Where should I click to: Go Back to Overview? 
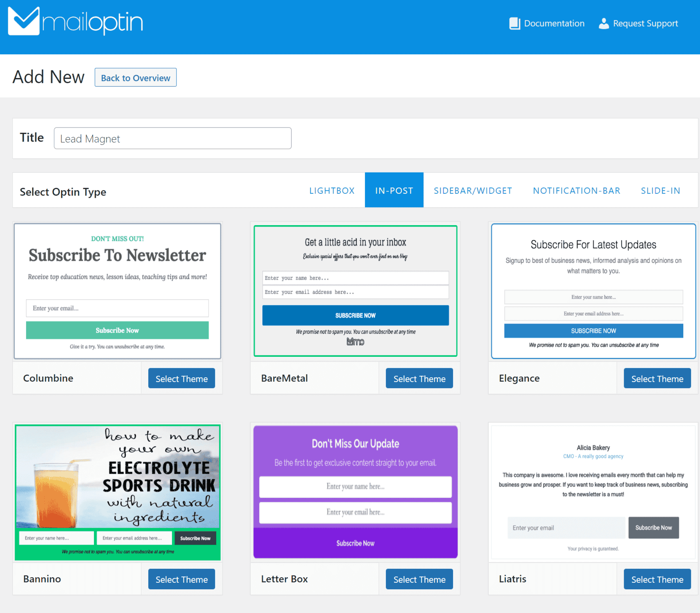pyautogui.click(x=135, y=78)
